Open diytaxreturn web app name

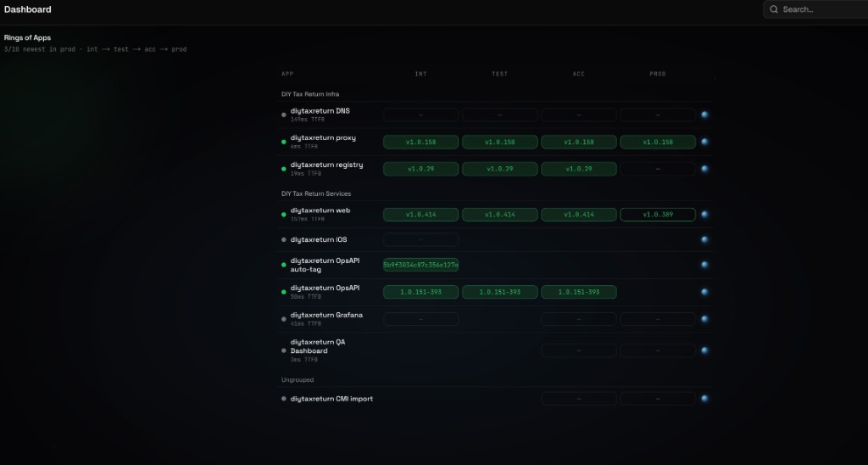coord(320,210)
